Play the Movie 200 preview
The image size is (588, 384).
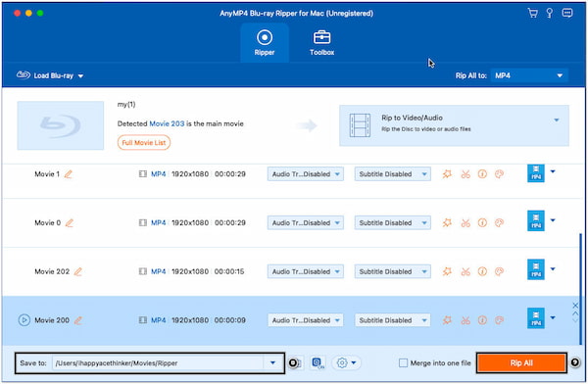24,320
